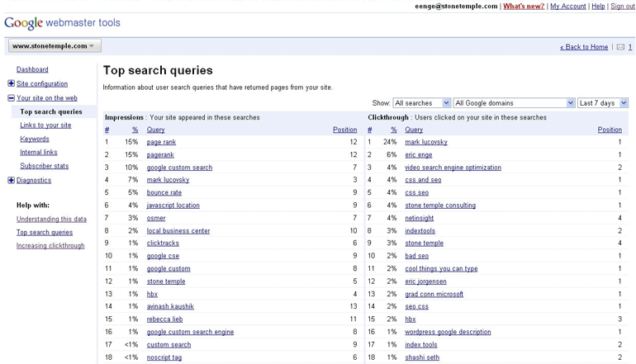
Task: Open the 'local business center' query link
Action: point(178,230)
